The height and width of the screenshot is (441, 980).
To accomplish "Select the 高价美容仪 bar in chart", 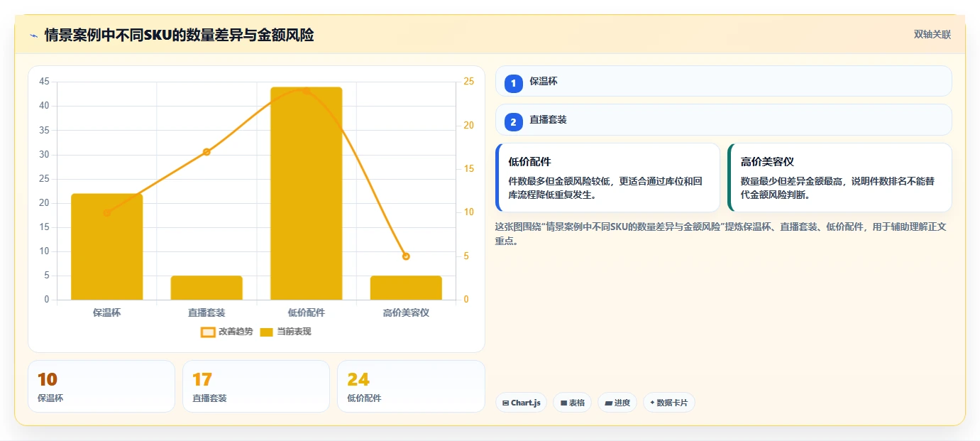I will 406,288.
